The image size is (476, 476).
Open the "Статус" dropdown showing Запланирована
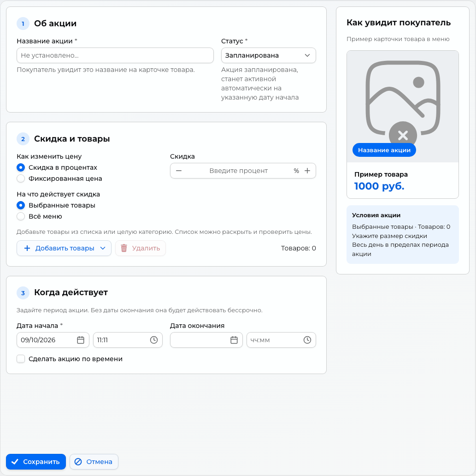pos(268,55)
